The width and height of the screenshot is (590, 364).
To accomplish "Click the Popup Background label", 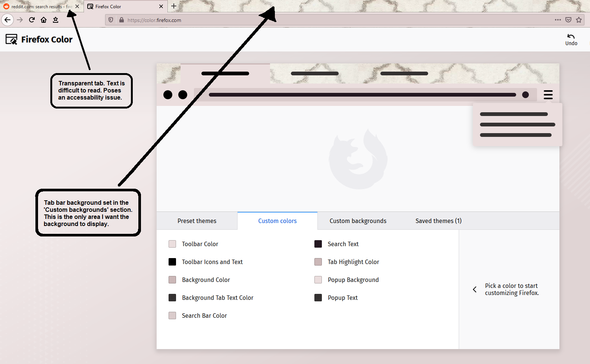I will pos(353,280).
